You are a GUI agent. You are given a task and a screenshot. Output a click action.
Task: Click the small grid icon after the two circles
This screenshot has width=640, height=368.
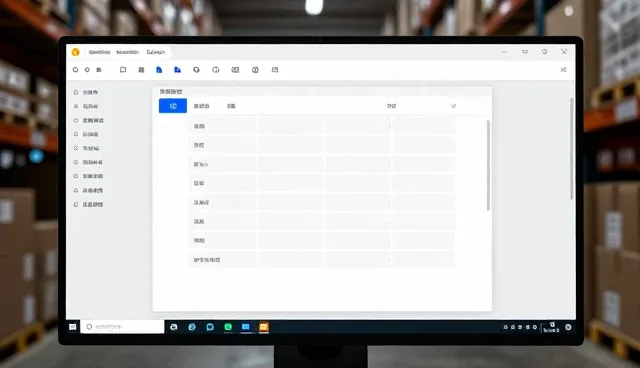point(99,70)
